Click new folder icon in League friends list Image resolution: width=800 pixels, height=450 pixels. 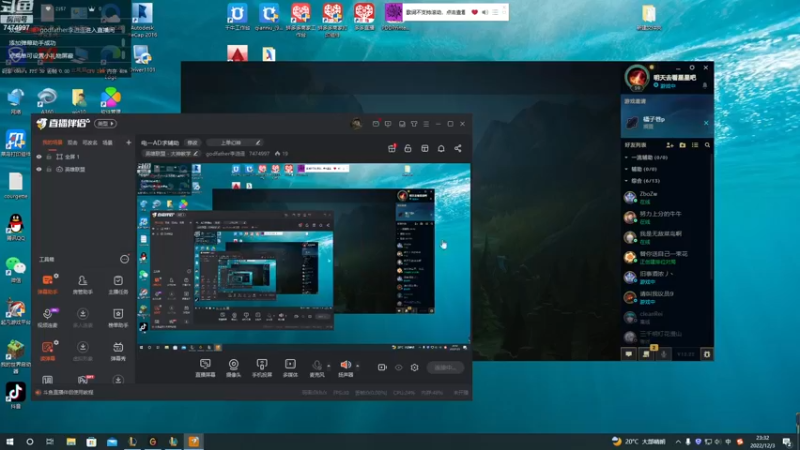pyautogui.click(x=683, y=145)
